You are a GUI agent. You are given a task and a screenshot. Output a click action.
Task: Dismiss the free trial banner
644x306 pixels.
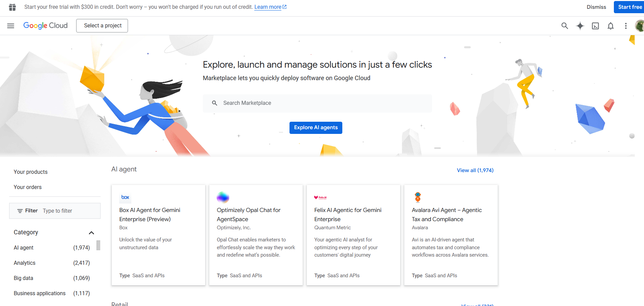pyautogui.click(x=596, y=7)
